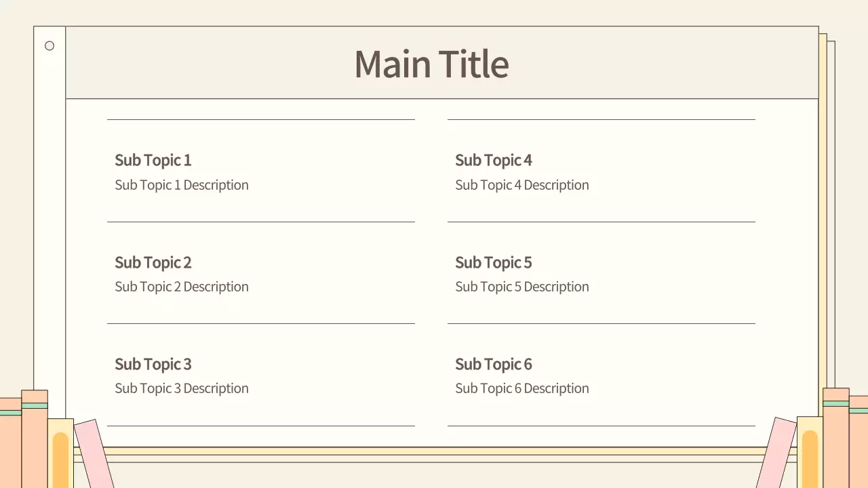Select the leaning pink book at bottom left
The height and width of the screenshot is (488, 868).
(x=94, y=454)
